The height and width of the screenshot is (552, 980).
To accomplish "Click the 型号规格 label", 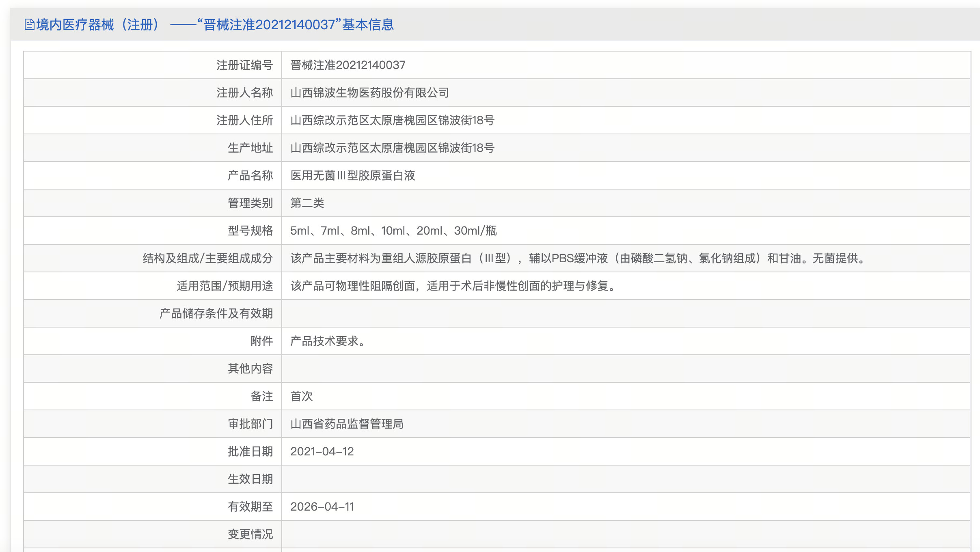I will (250, 231).
